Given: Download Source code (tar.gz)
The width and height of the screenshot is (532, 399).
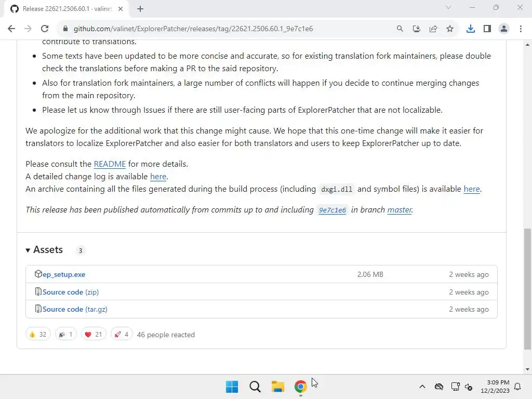Looking at the screenshot, I should click(75, 310).
